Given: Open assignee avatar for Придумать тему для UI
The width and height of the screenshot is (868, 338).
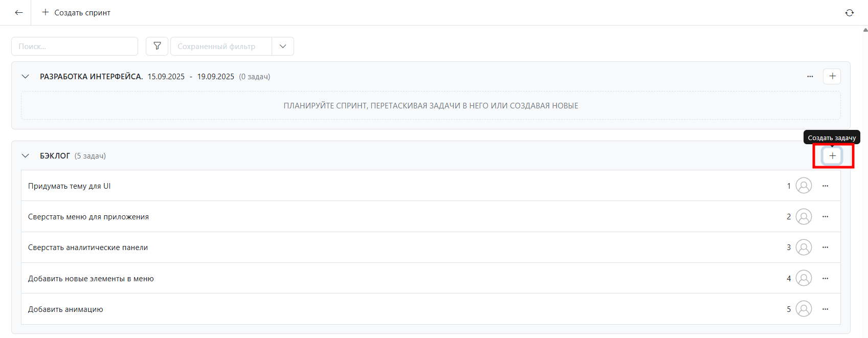Looking at the screenshot, I should (x=804, y=186).
